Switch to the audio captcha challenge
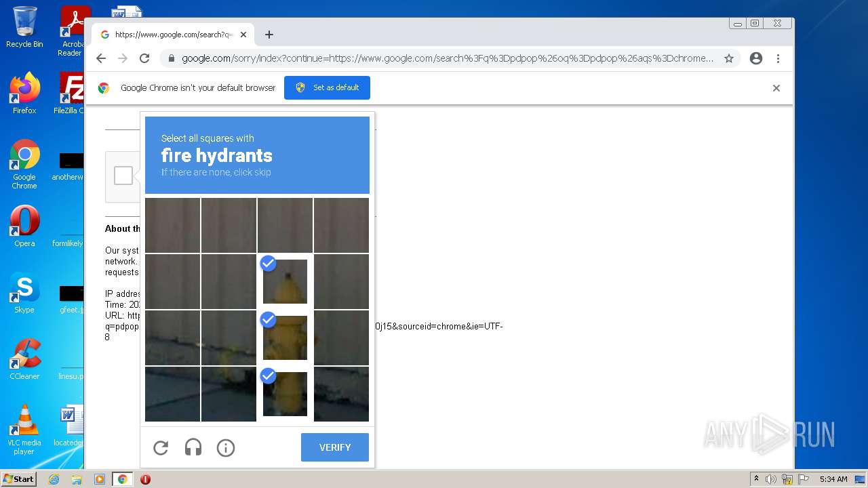Screen dimensions: 868x488 pos(193,447)
